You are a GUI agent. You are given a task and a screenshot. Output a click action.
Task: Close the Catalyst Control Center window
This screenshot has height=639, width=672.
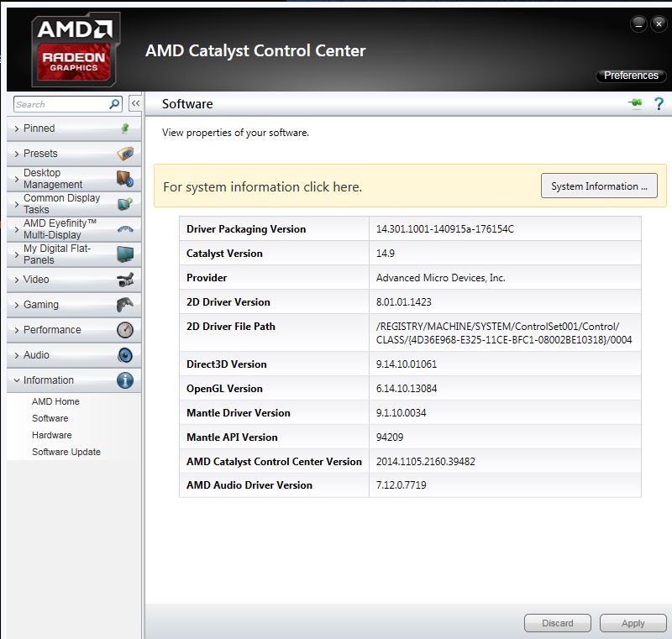click(x=659, y=24)
